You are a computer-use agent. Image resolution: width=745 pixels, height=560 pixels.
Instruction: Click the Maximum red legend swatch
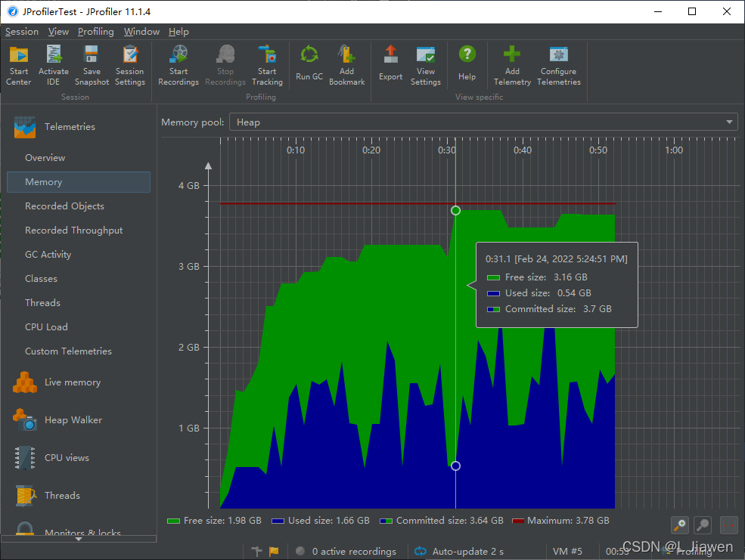518,521
